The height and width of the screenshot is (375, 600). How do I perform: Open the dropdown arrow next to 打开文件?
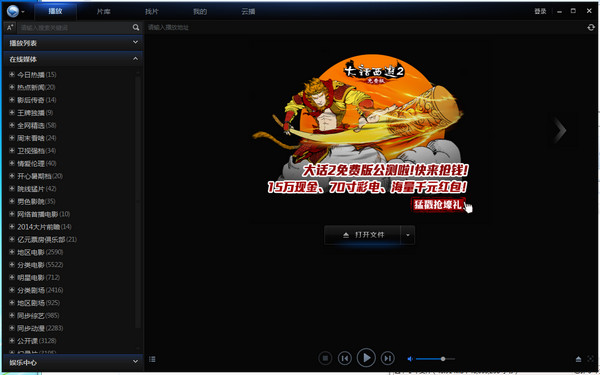pyautogui.click(x=408, y=235)
